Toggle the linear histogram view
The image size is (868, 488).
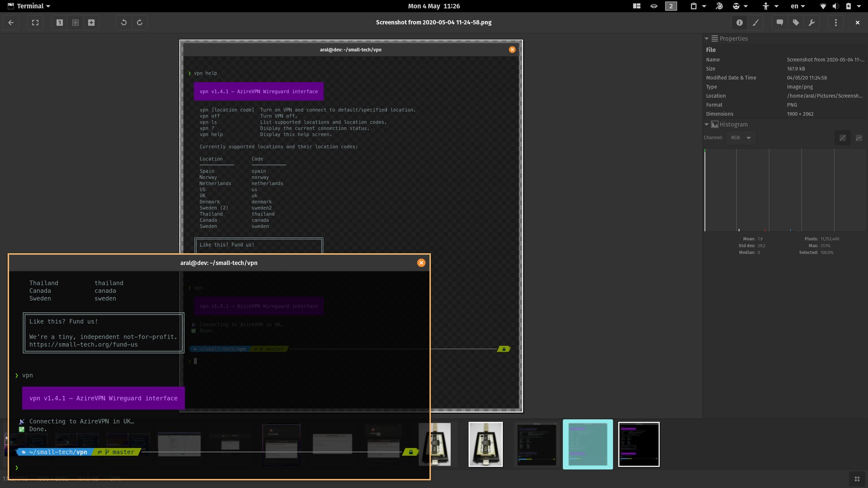coord(842,138)
